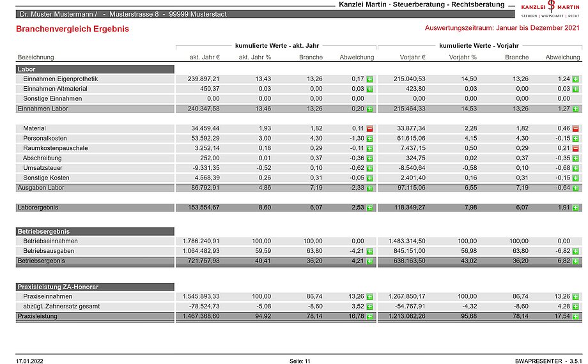Click the 'Branchenvergleich Ergebnis' title
The image size is (588, 364).
click(72, 29)
